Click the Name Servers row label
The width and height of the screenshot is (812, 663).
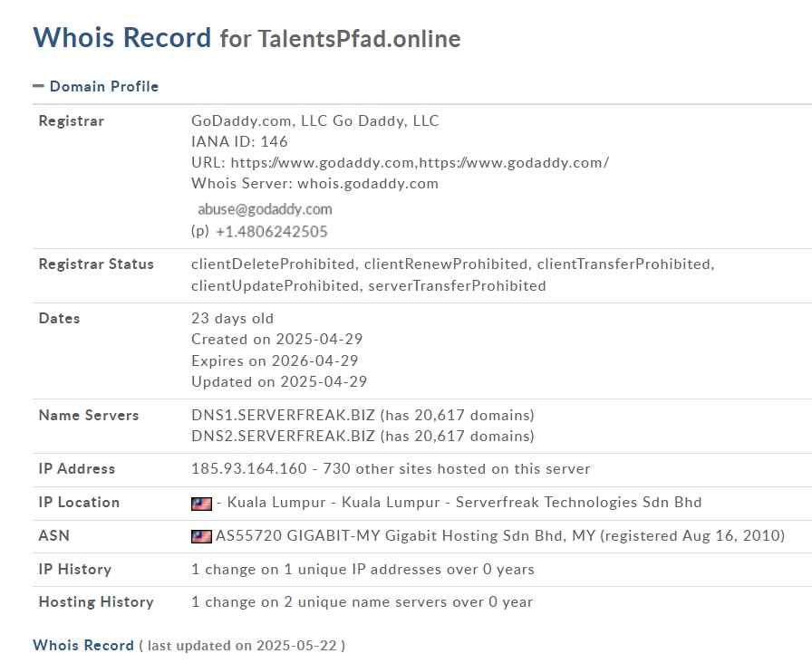point(89,415)
